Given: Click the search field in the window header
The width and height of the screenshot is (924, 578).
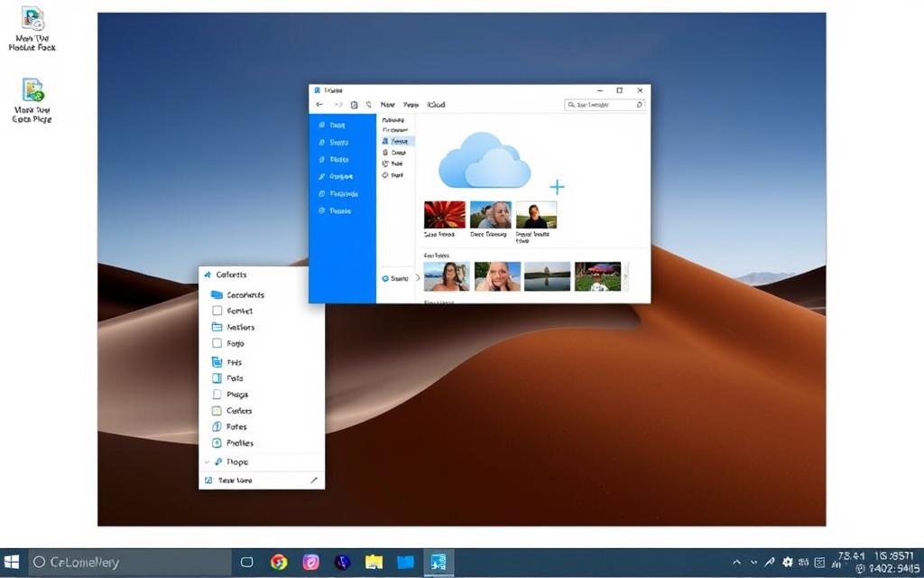Looking at the screenshot, I should [x=605, y=105].
